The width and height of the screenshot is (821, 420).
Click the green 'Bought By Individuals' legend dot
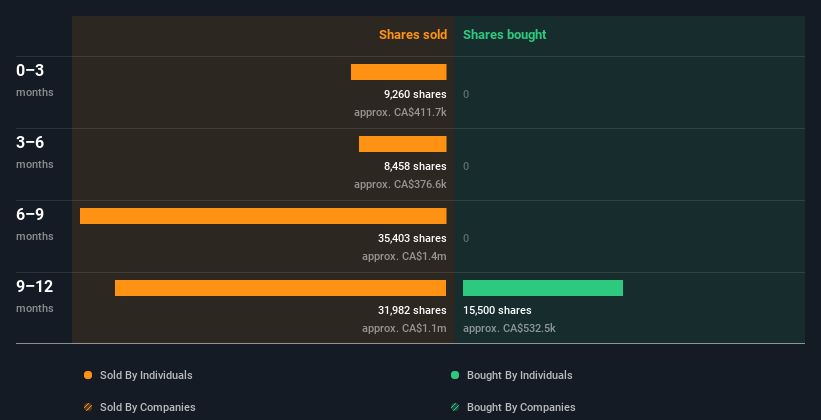click(455, 375)
